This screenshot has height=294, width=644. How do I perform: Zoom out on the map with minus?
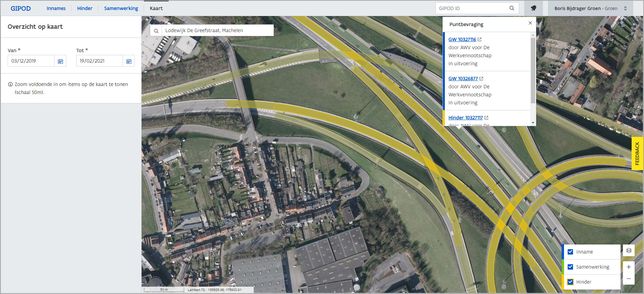(x=629, y=279)
